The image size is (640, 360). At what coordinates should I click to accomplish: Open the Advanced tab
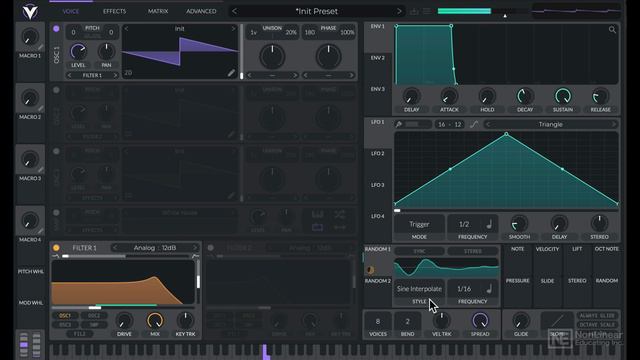[x=201, y=11]
